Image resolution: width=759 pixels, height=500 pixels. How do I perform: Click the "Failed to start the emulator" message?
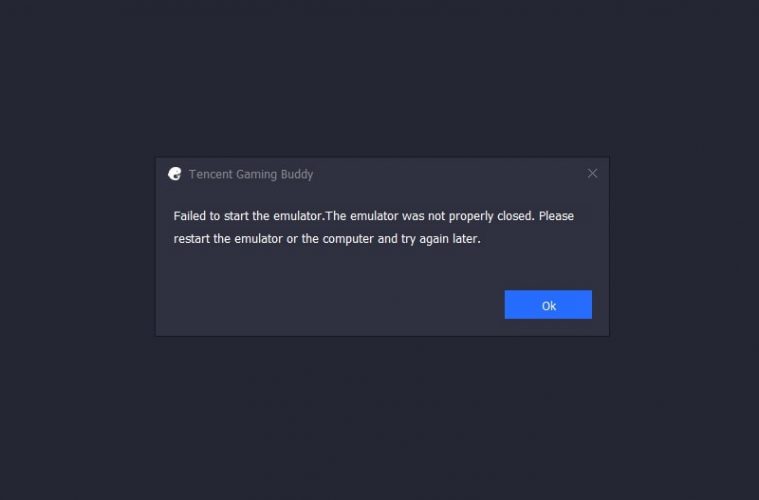tap(248, 216)
